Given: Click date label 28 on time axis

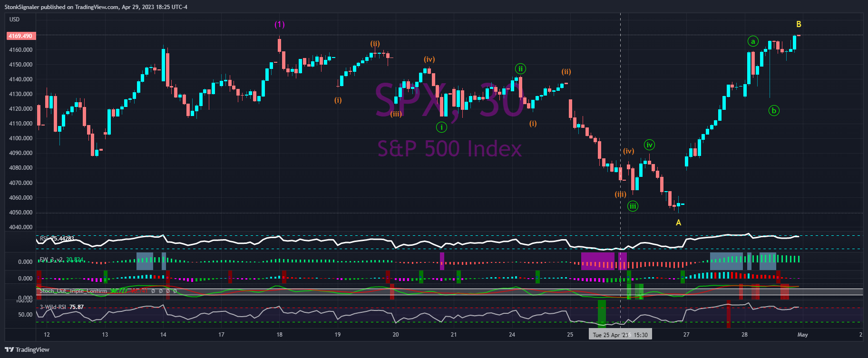Looking at the screenshot, I should [744, 335].
